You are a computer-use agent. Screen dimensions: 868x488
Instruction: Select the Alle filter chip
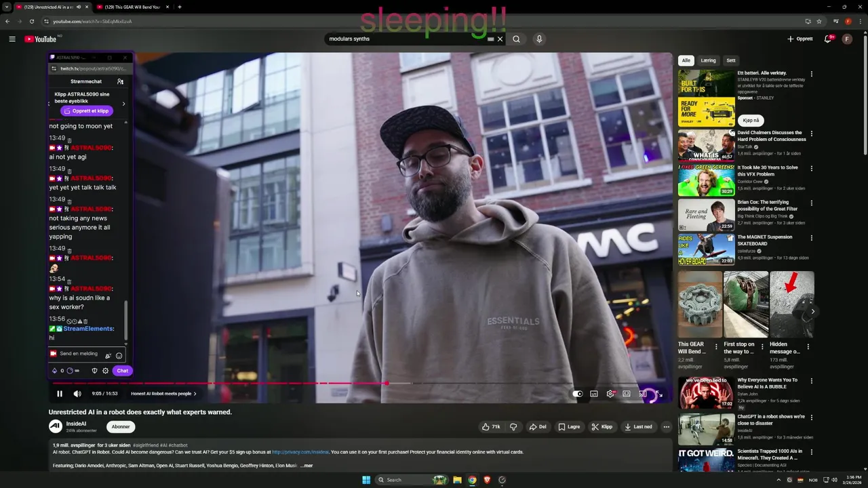coord(686,60)
